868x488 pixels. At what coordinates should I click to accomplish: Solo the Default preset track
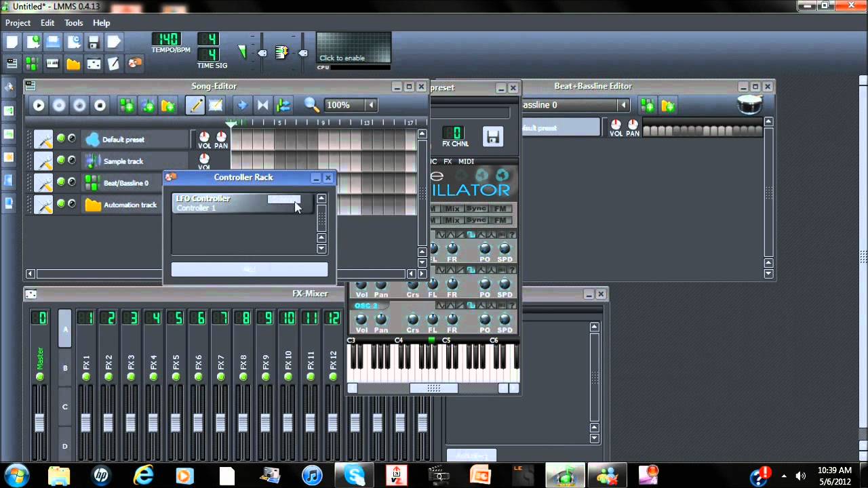point(72,138)
